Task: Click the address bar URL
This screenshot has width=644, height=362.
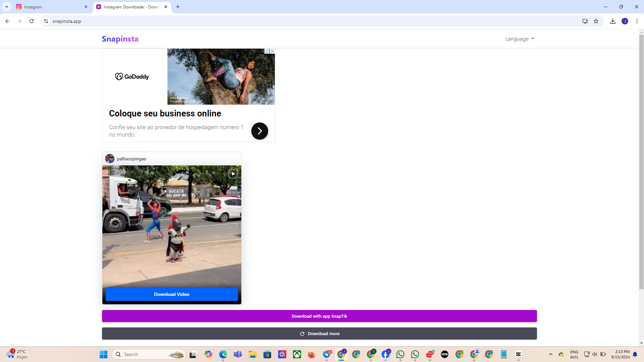Action: click(x=67, y=21)
